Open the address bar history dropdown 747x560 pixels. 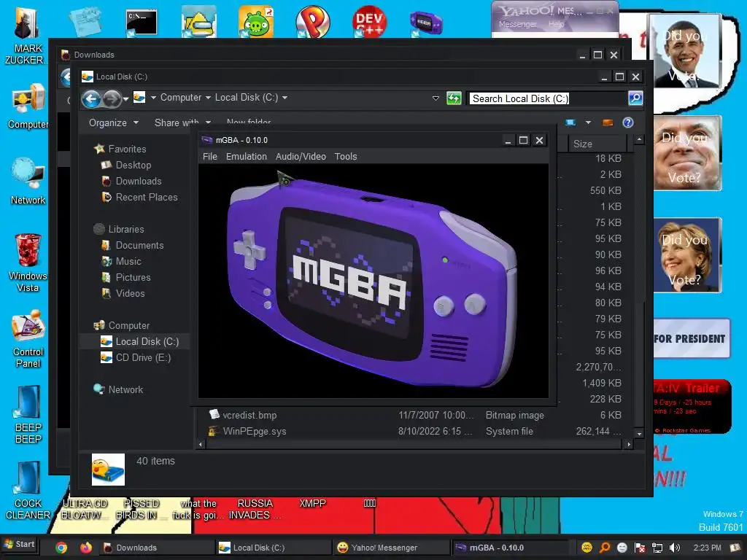pos(436,98)
